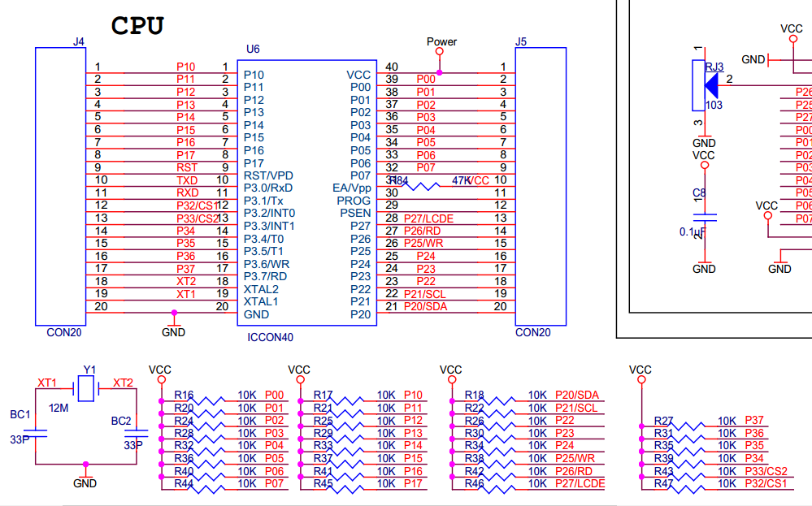The image size is (812, 506).
Task: Select the 12M crystal value
Action: (59, 409)
